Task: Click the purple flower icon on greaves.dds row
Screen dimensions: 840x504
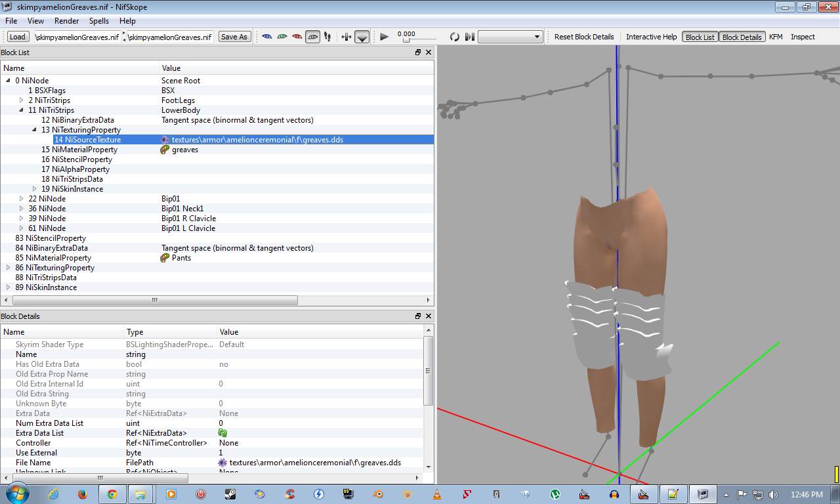Action: pos(165,140)
